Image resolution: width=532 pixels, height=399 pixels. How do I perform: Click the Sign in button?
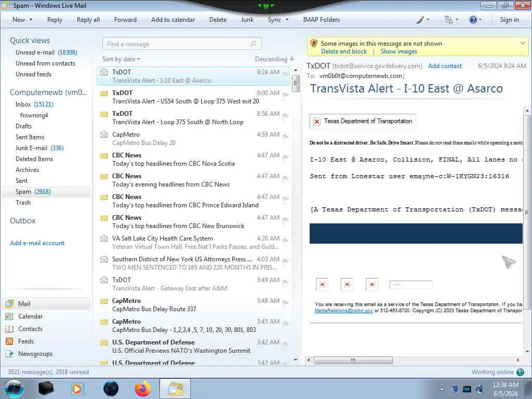(x=509, y=20)
